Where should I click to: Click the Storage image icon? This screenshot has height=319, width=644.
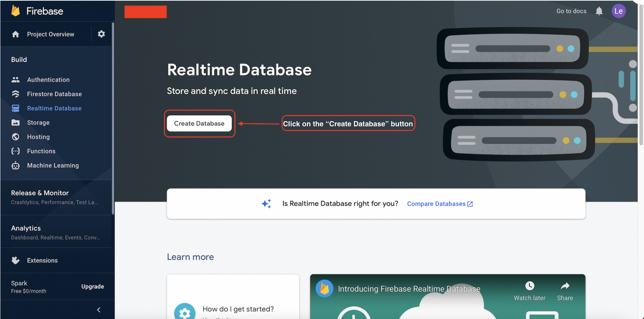tap(15, 123)
